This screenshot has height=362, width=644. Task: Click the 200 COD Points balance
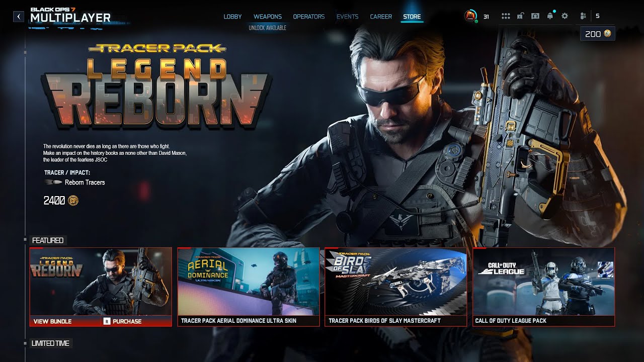pos(598,34)
